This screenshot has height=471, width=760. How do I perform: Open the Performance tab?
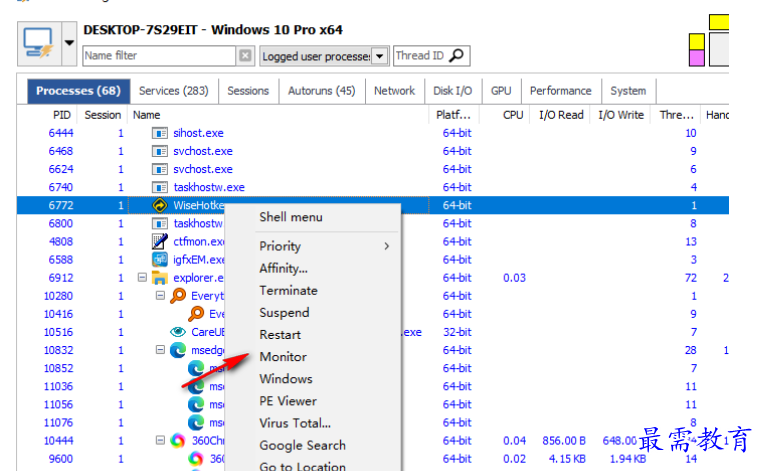click(560, 91)
